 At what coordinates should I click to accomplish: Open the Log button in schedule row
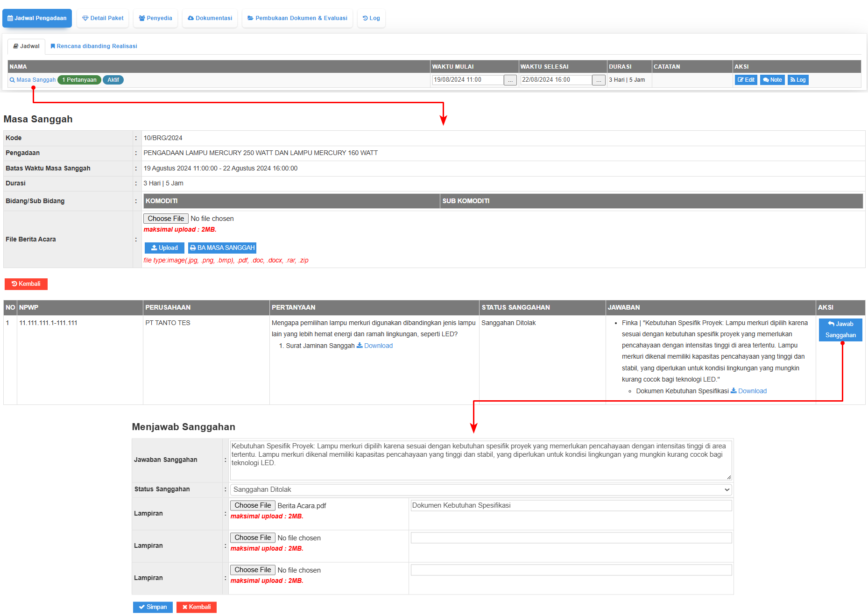point(797,80)
